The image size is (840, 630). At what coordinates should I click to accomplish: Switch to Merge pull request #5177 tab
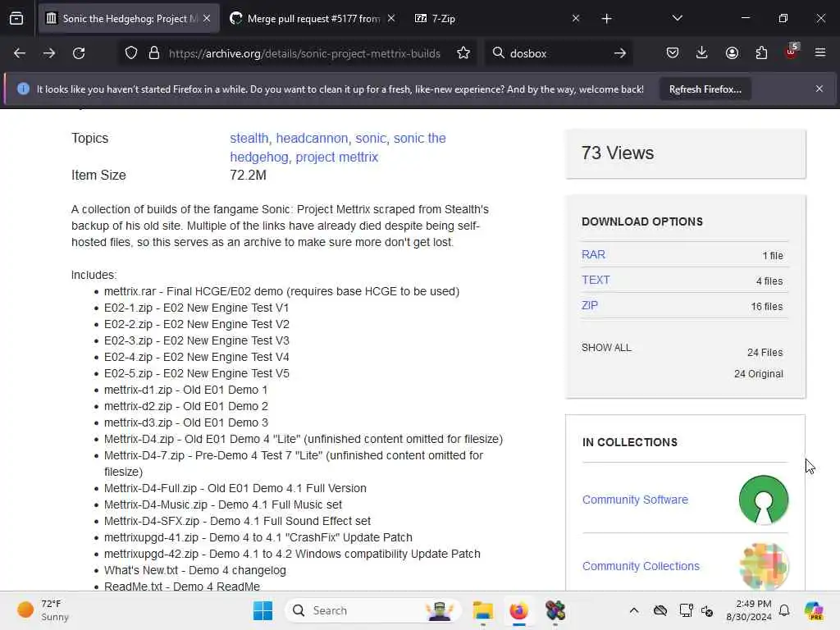pyautogui.click(x=313, y=19)
